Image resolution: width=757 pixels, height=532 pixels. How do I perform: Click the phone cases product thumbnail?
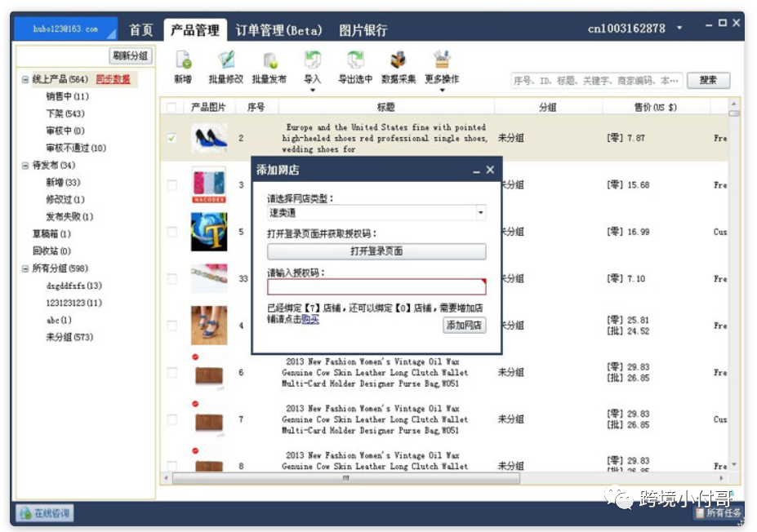tap(209, 184)
